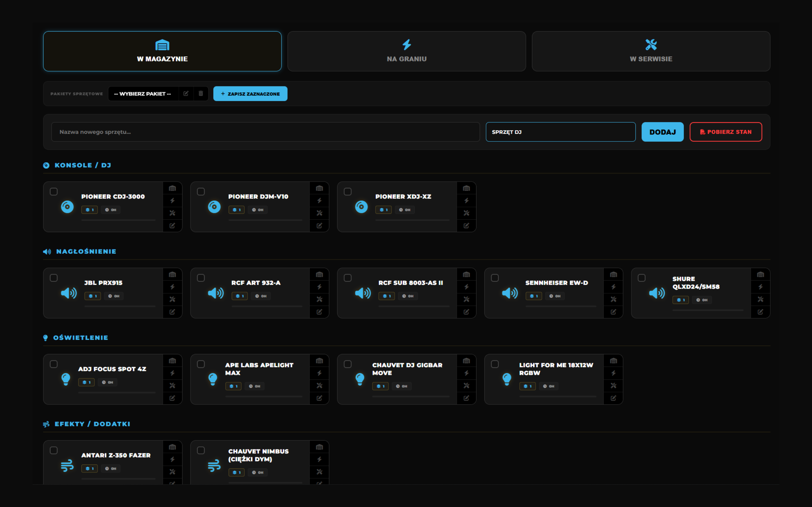Click warehouse icon on Pioneer CDJ-3000 card
The width and height of the screenshot is (812, 507).
click(173, 188)
